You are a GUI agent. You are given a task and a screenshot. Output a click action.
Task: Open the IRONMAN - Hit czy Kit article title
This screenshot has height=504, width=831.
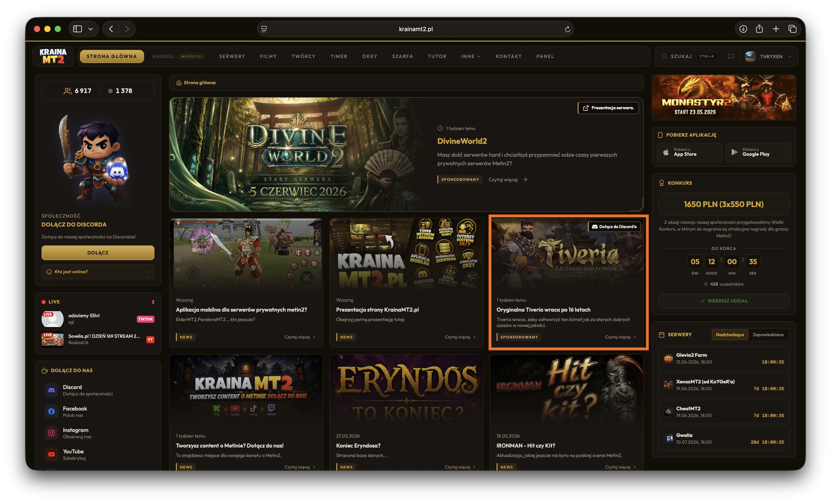(525, 446)
